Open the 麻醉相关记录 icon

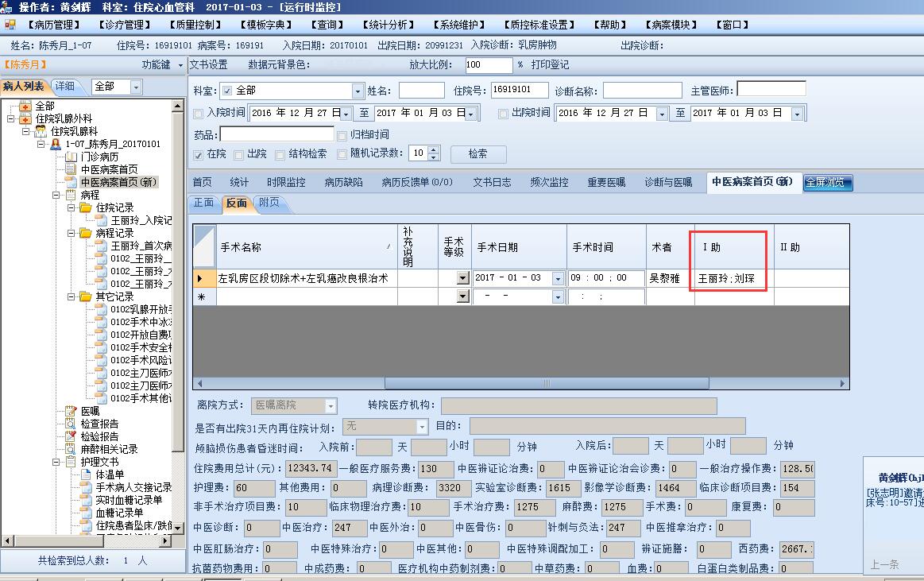click(71, 449)
